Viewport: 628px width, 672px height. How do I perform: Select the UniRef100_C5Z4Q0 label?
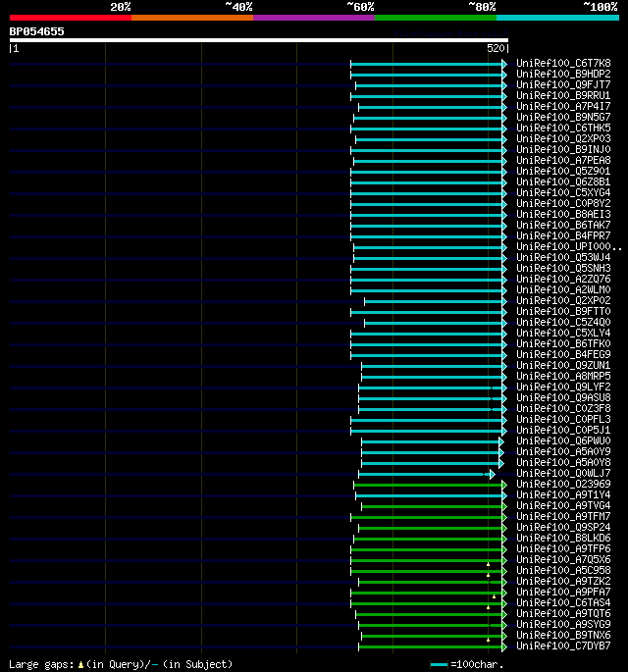pyautogui.click(x=563, y=323)
